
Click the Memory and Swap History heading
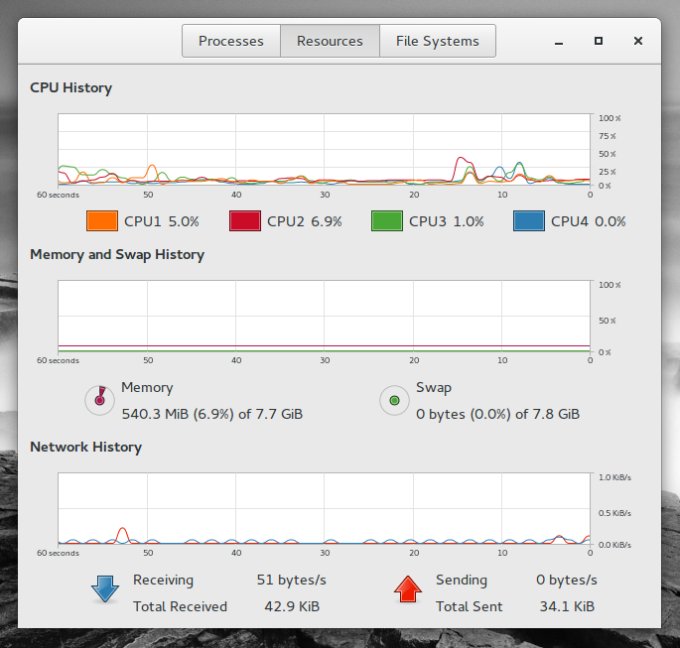pyautogui.click(x=117, y=254)
